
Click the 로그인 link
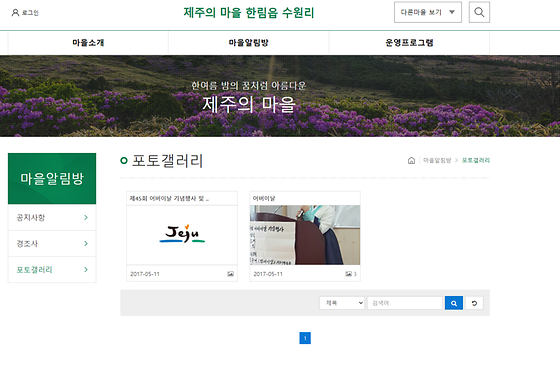[x=30, y=13]
